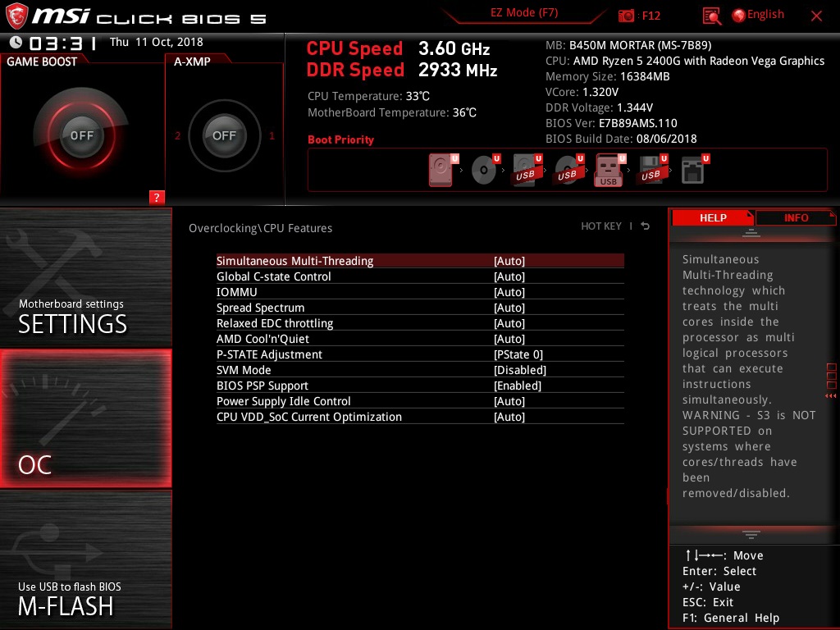The height and width of the screenshot is (630, 840).
Task: Select the network boot device icon
Action: (693, 168)
